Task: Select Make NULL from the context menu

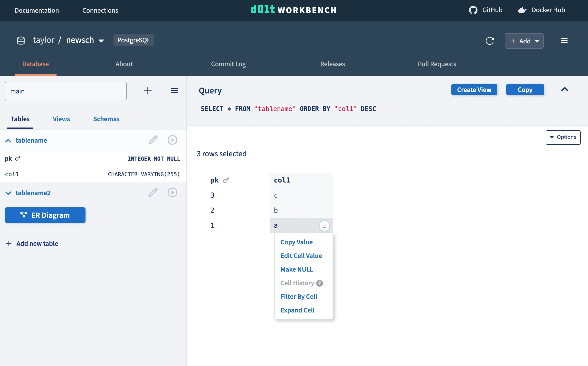Action: point(297,269)
